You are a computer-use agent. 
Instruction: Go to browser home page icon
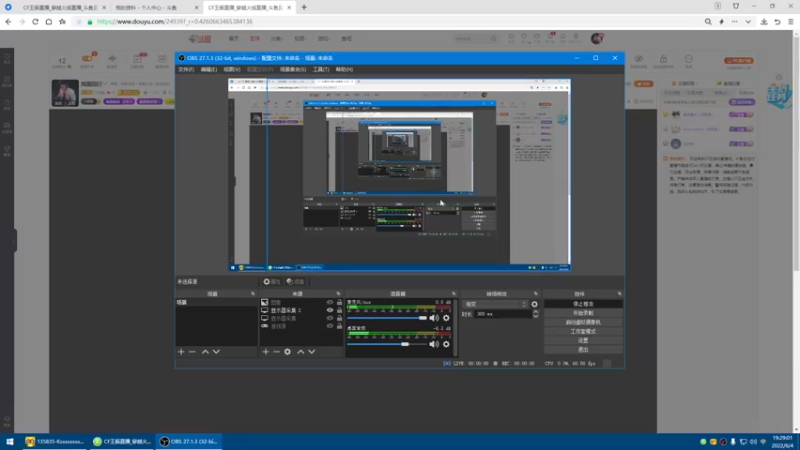(x=48, y=22)
